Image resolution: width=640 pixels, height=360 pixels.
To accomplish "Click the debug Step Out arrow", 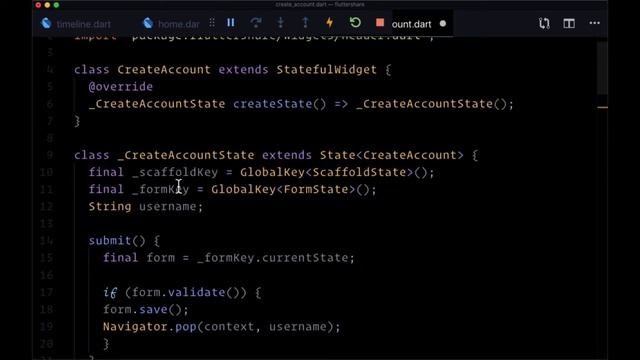I will [305, 23].
